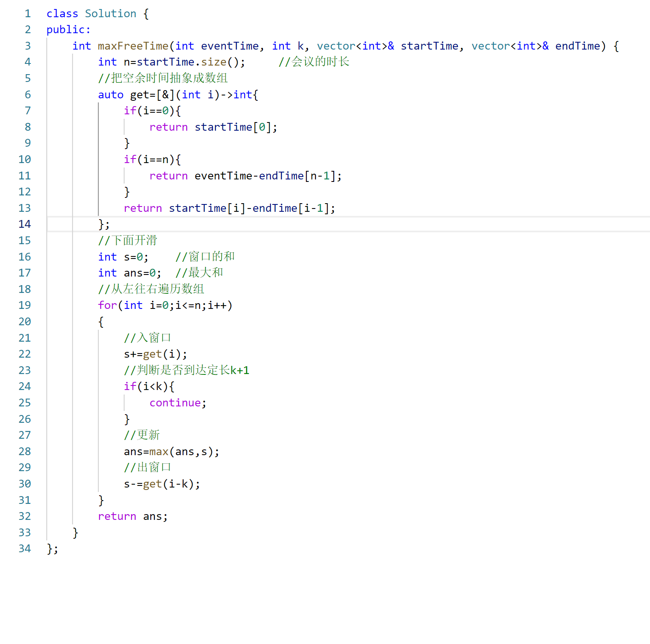Image resolution: width=650 pixels, height=644 pixels.
Task: Click the s+=get(i) statement
Action: 155,354
